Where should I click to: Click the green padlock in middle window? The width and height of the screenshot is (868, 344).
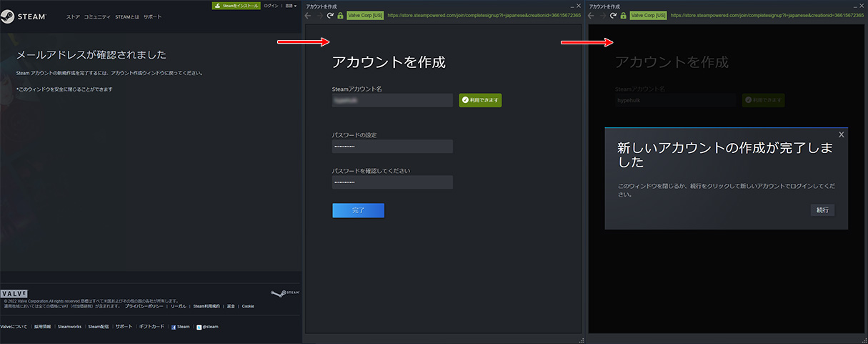[340, 15]
